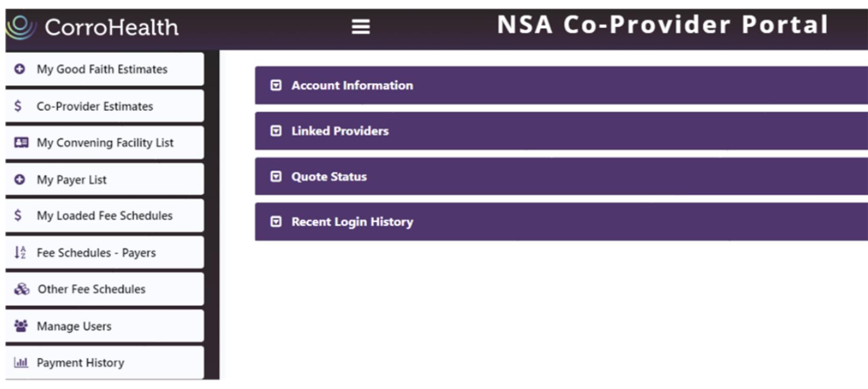Viewport: 868px width, 389px height.
Task: Click the users group icon beside Manage Users
Action: tap(21, 326)
